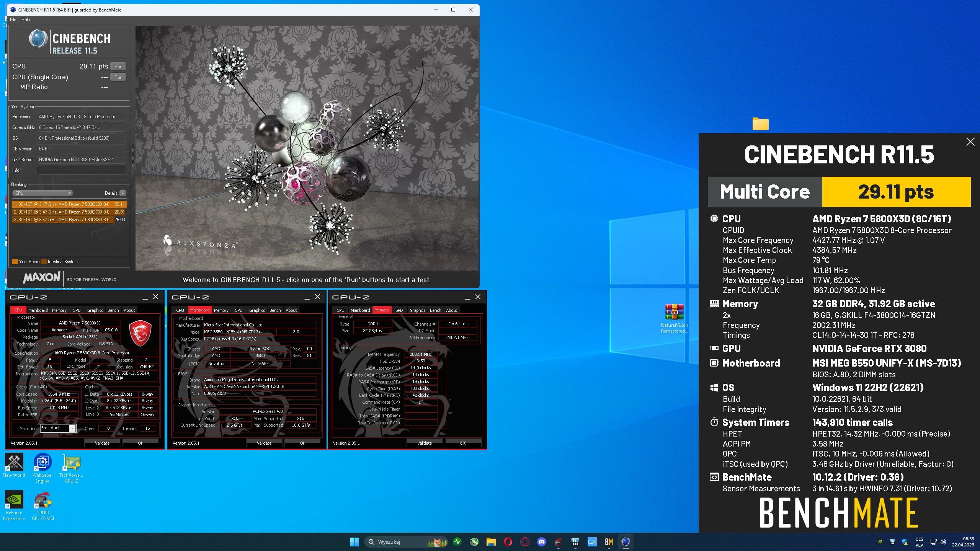
Task: Click the System Timers clock icon
Action: (714, 422)
